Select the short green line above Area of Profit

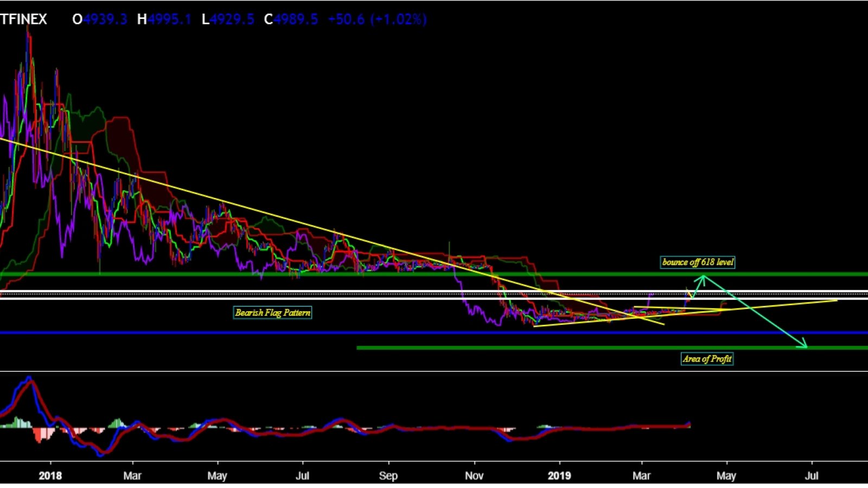tap(612, 348)
